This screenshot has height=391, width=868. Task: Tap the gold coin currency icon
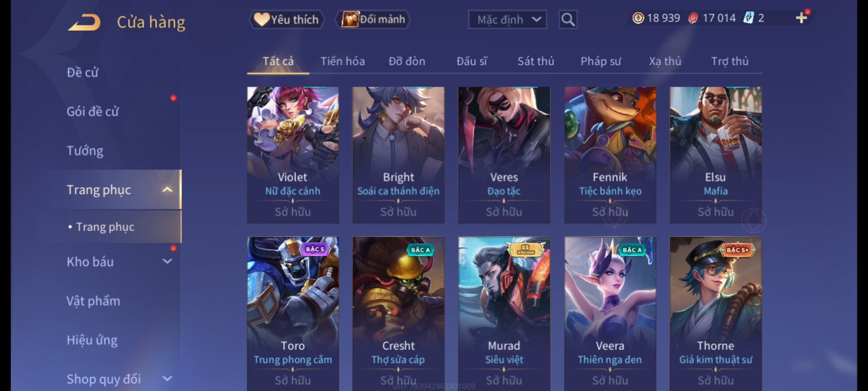click(x=638, y=18)
